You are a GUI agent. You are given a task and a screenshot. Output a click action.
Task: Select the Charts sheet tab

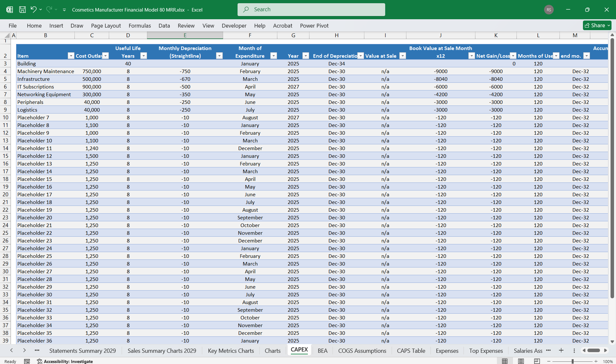click(x=272, y=351)
